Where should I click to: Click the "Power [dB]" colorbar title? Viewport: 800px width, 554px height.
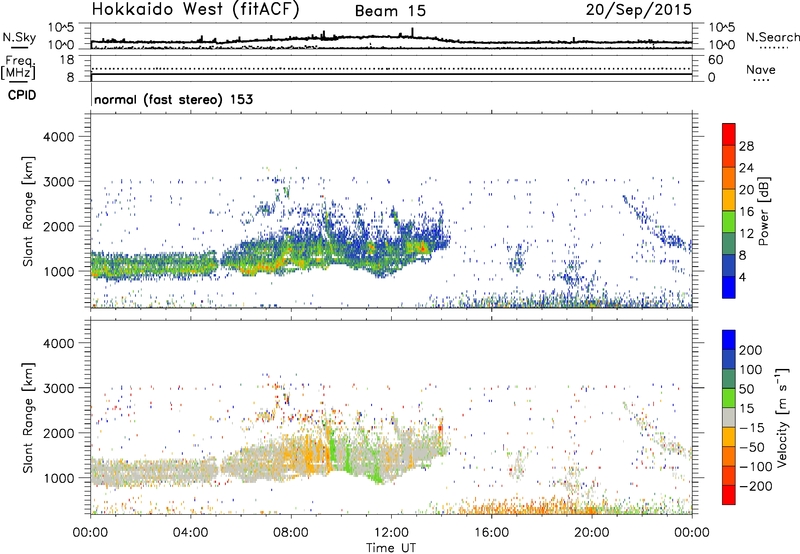pyautogui.click(x=764, y=211)
